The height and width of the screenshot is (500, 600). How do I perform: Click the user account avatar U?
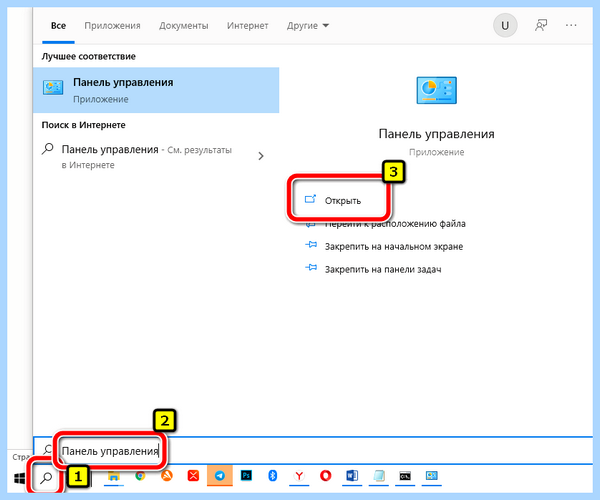[x=505, y=25]
